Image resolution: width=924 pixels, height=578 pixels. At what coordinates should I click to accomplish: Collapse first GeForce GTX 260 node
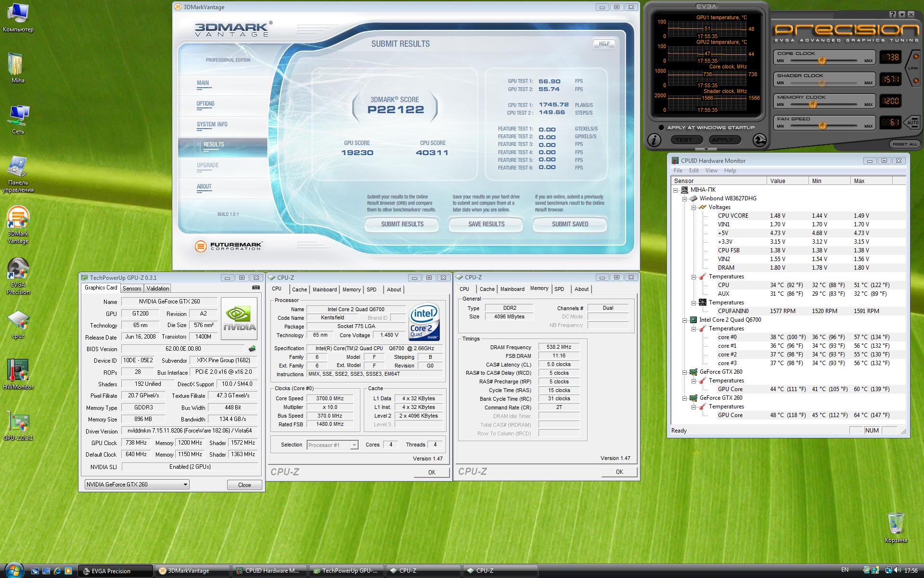(x=685, y=372)
